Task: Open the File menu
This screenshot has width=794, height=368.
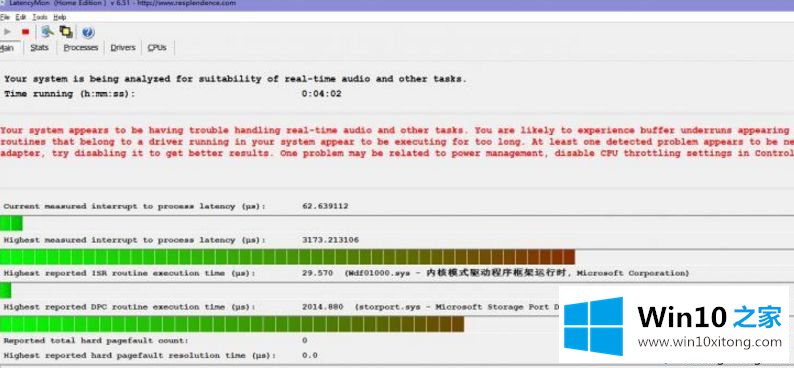Action: point(5,17)
